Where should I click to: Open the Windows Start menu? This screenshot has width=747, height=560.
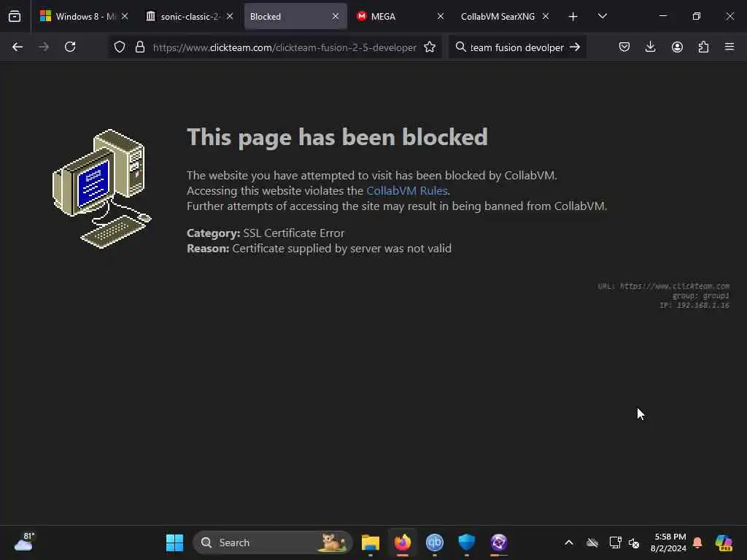tap(174, 542)
